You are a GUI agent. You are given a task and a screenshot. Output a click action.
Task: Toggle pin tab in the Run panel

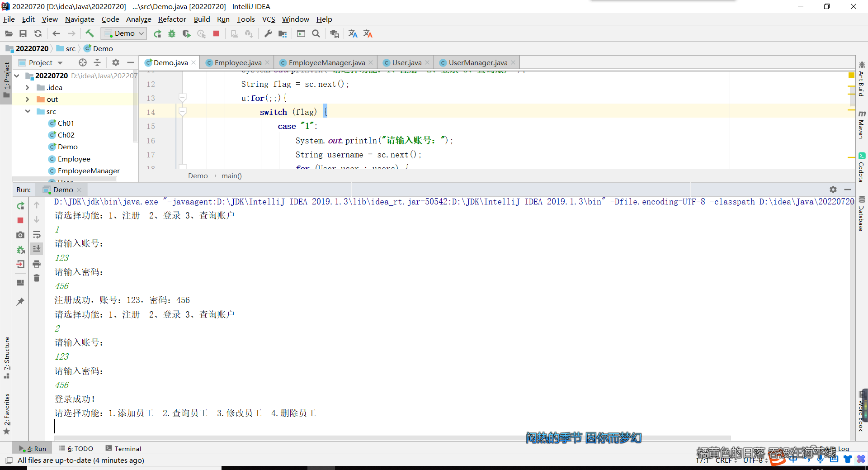coord(20,301)
